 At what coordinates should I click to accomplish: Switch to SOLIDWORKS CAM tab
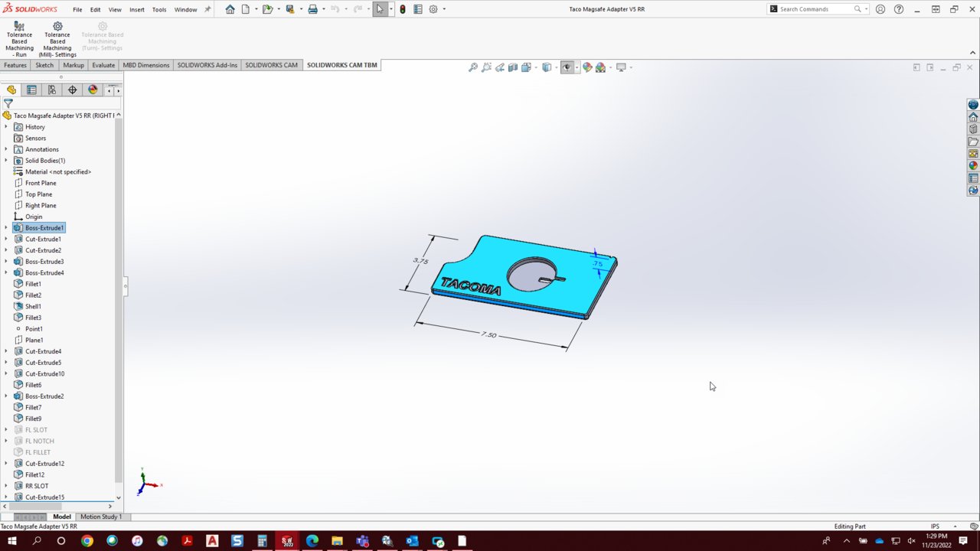pyautogui.click(x=271, y=65)
